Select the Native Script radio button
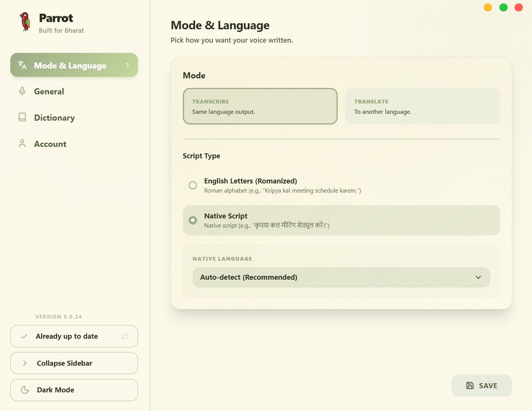Viewport: 532px width, 411px height. [193, 220]
